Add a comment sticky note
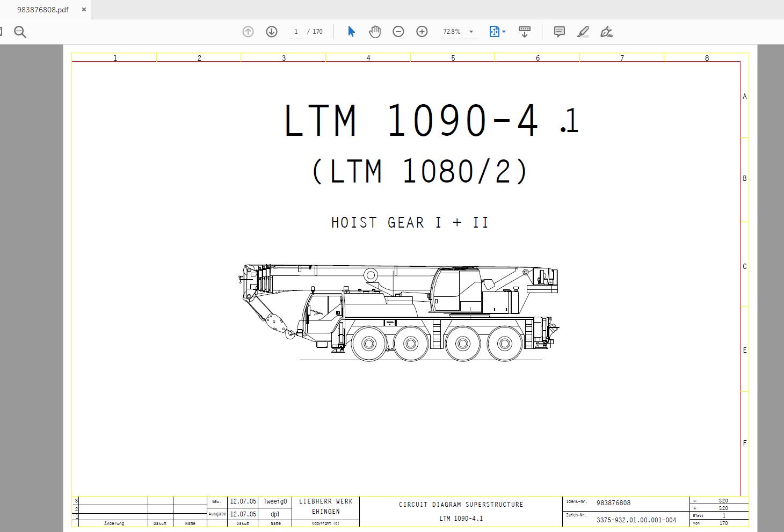784x532 pixels. point(560,32)
